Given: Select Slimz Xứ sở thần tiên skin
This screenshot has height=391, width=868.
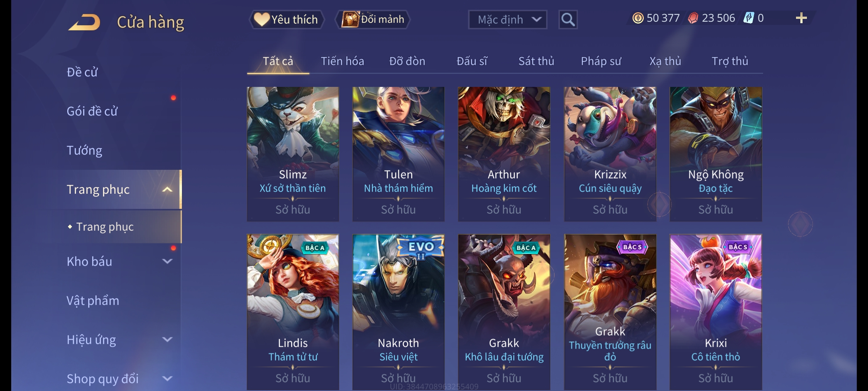Looking at the screenshot, I should point(293,154).
